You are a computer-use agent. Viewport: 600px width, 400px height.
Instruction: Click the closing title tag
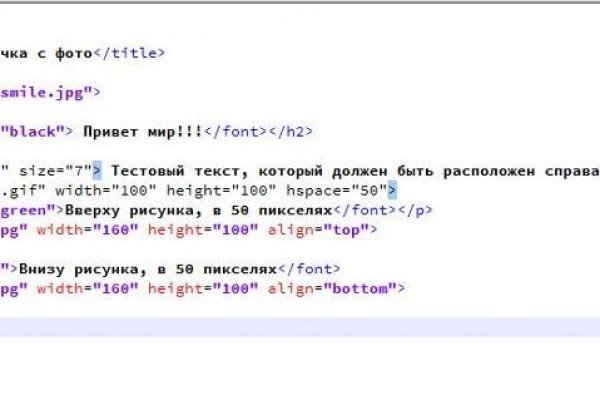coord(130,55)
